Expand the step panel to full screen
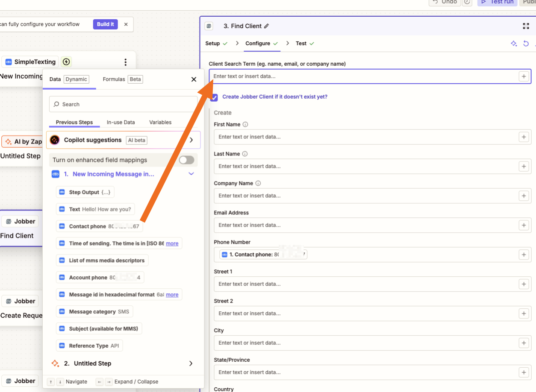Screen dimensions: 536x392 tap(526, 26)
